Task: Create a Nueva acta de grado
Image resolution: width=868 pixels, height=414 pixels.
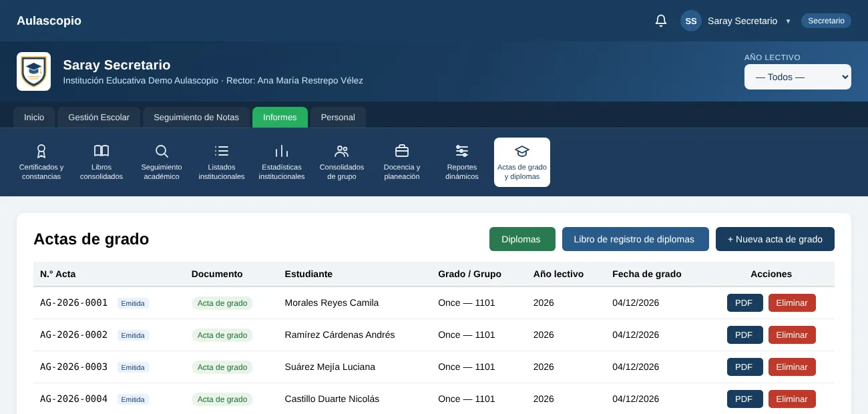Action: (x=775, y=239)
